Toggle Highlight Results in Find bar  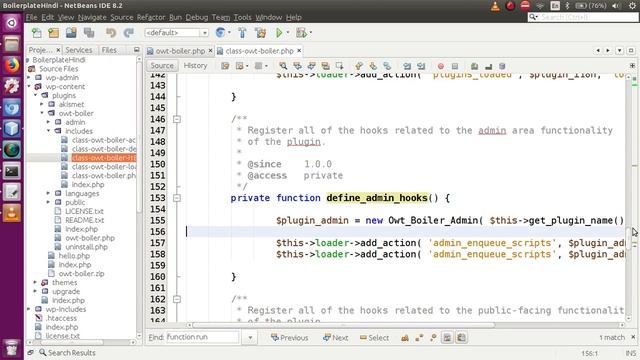447,338
